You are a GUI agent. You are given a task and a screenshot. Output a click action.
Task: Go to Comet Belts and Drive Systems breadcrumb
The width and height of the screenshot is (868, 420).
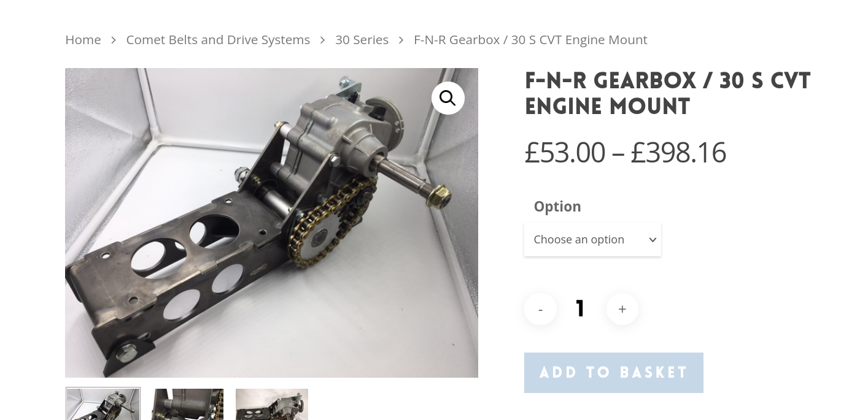click(218, 40)
